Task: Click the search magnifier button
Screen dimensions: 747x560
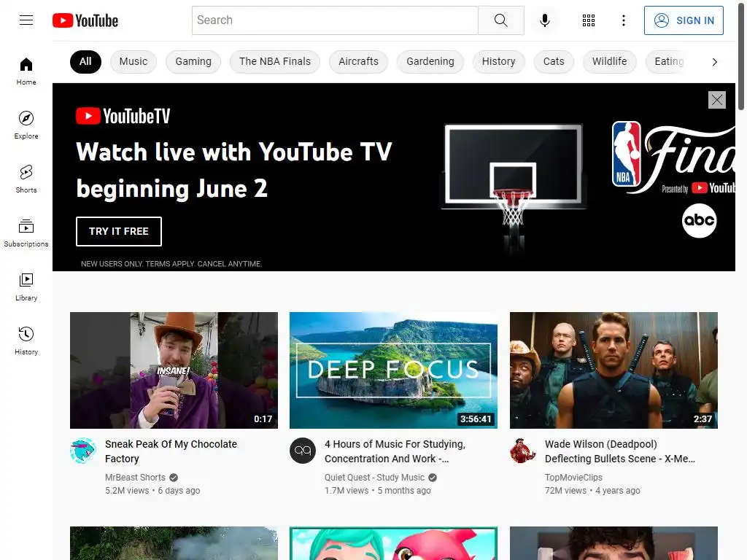Action: pos(500,20)
